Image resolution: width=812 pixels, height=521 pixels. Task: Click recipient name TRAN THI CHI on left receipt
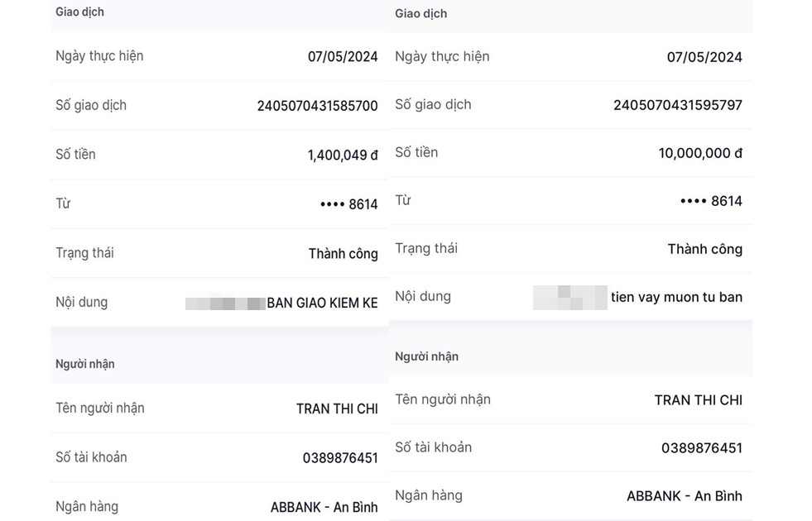[338, 409]
